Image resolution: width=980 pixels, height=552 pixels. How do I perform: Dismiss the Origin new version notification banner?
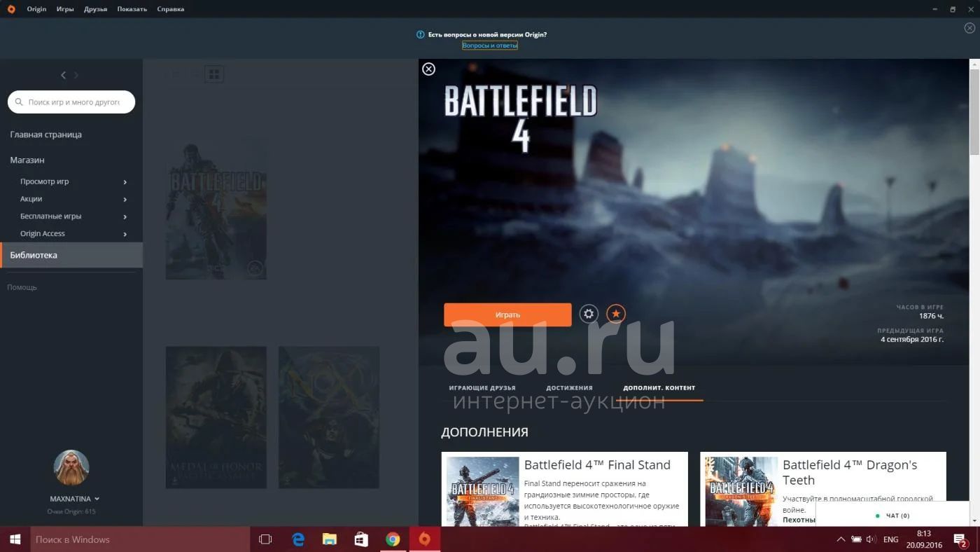(x=969, y=28)
